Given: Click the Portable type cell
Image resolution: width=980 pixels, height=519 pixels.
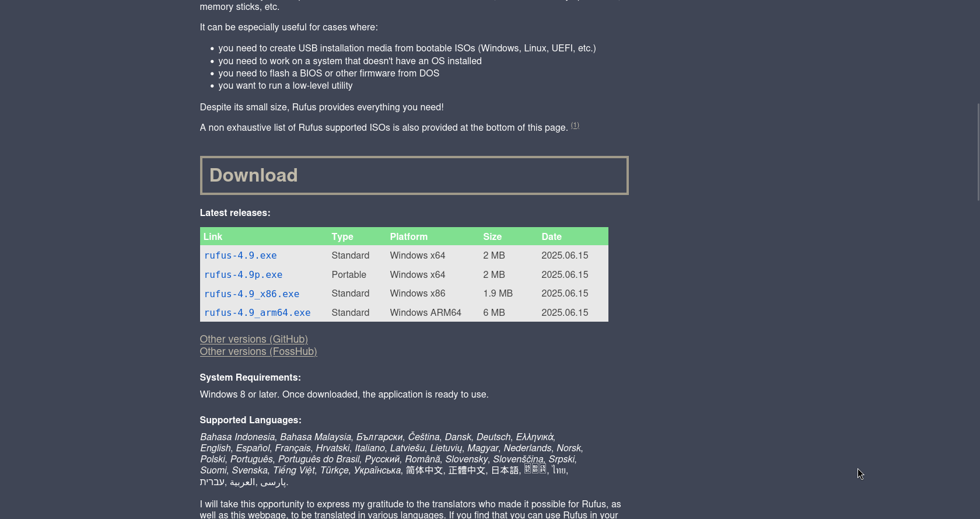Looking at the screenshot, I should click(349, 274).
